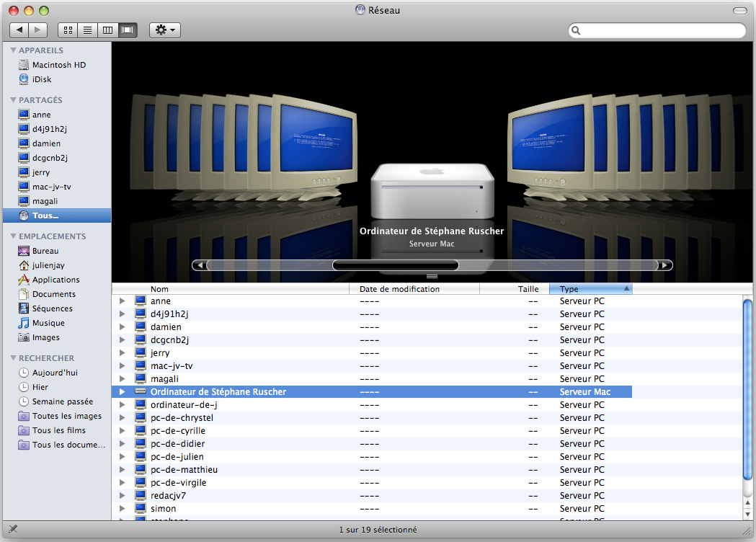
Task: Open the julienjay home folder
Action: click(57, 265)
